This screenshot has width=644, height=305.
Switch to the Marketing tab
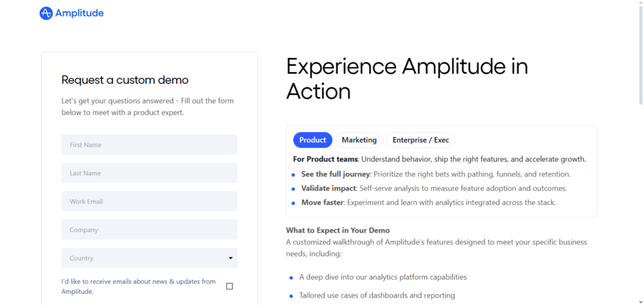pos(359,140)
